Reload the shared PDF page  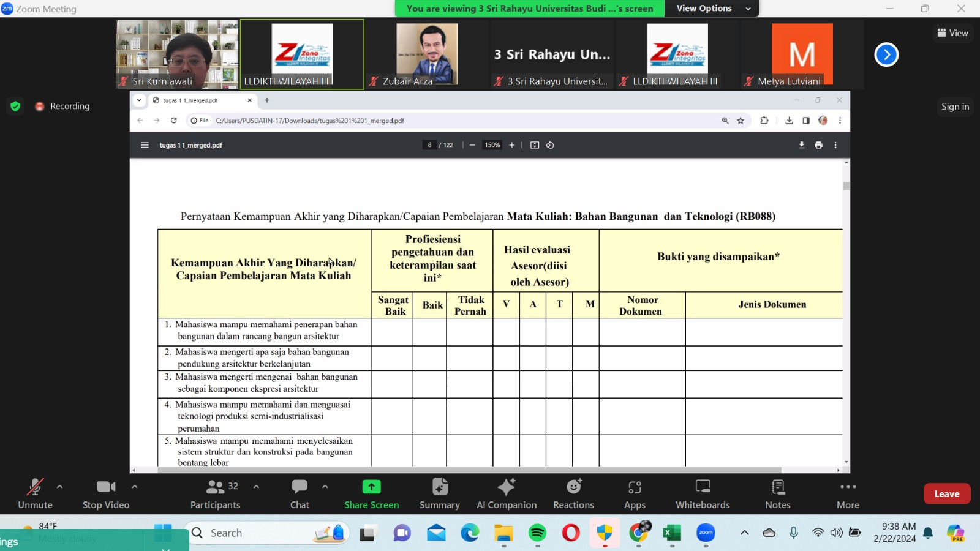pyautogui.click(x=174, y=121)
